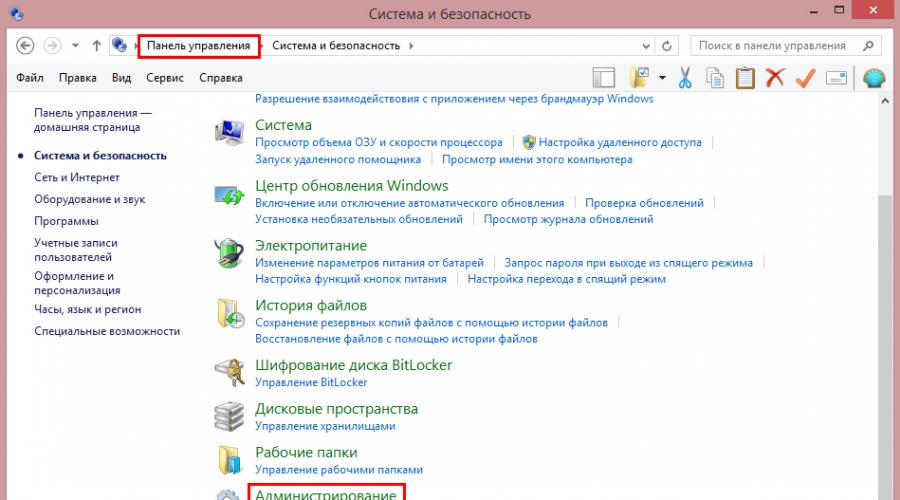Screen dimensions: 900x500
Task: Open Электропитание heading link
Action: [x=311, y=246]
